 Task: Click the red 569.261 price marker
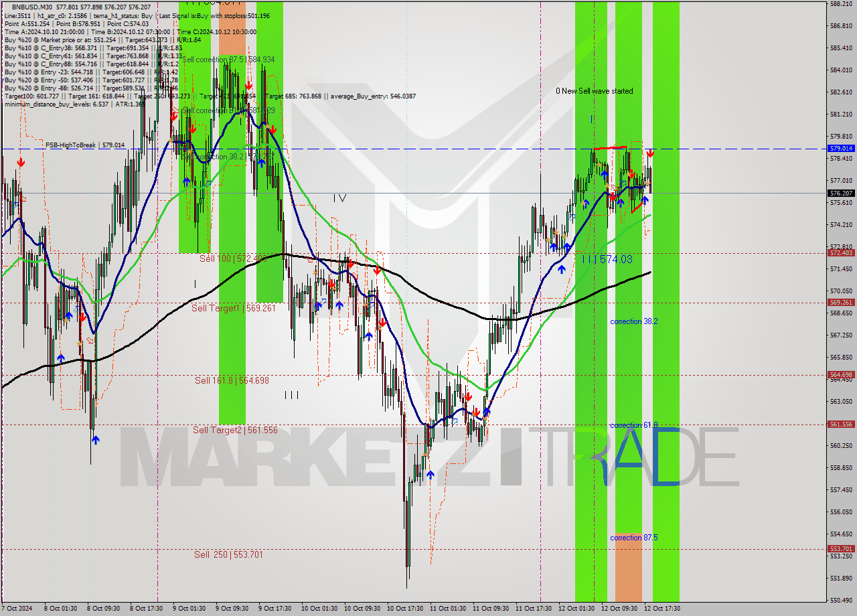click(x=841, y=302)
